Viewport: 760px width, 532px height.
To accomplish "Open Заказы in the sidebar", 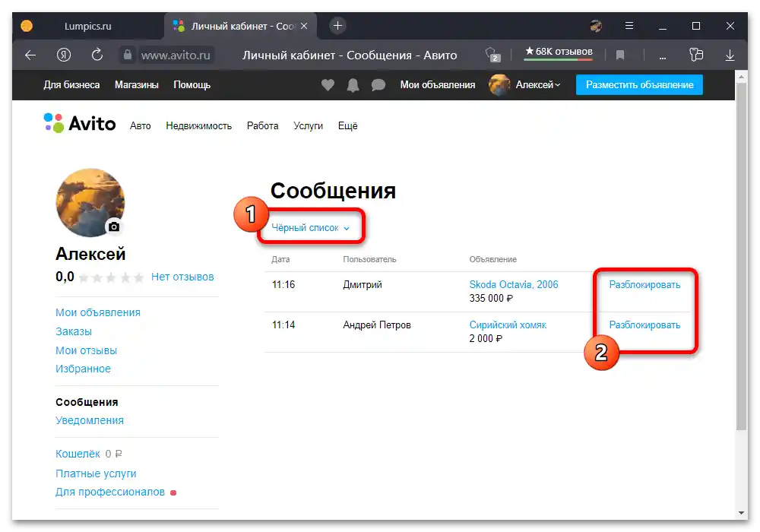I will 74,331.
